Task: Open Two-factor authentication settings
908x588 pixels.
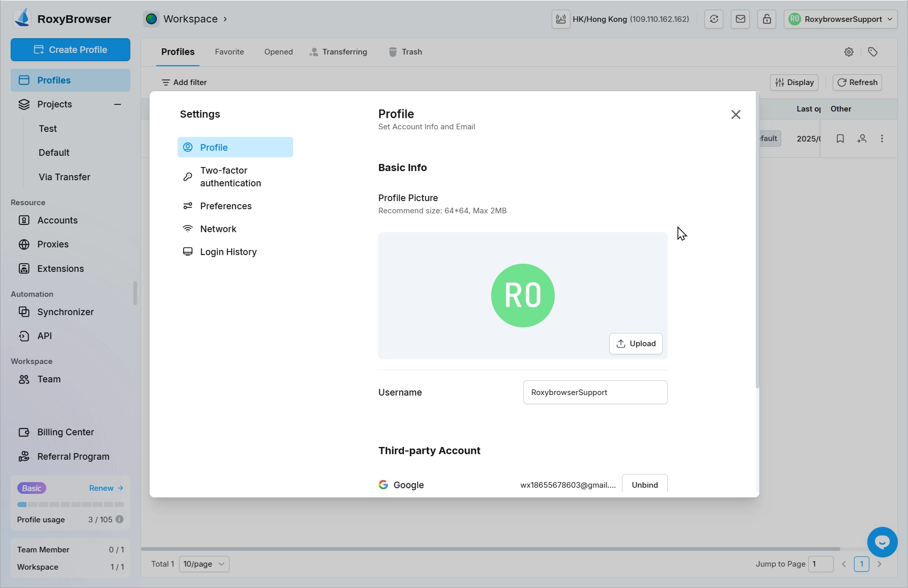Action: [231, 177]
